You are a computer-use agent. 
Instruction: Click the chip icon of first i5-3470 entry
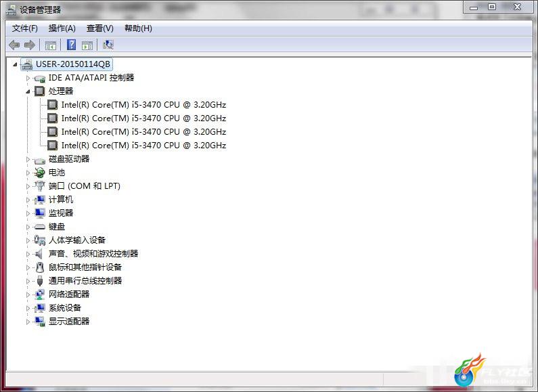53,105
